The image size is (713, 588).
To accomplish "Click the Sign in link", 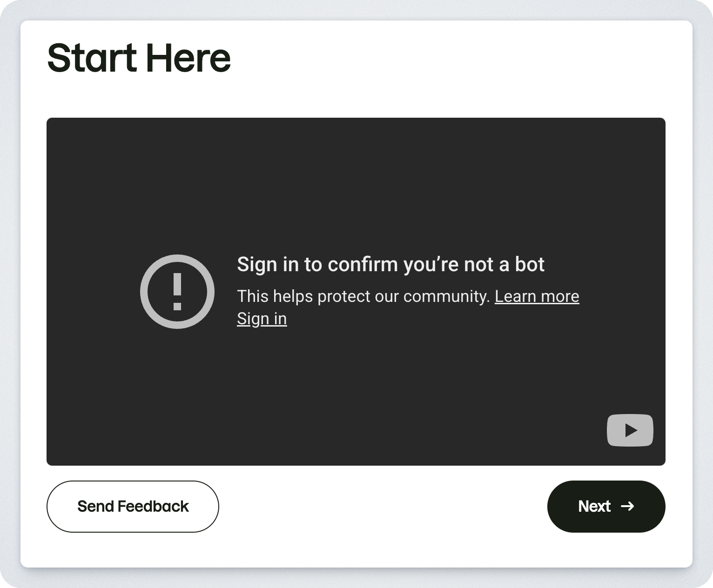I will click(262, 319).
